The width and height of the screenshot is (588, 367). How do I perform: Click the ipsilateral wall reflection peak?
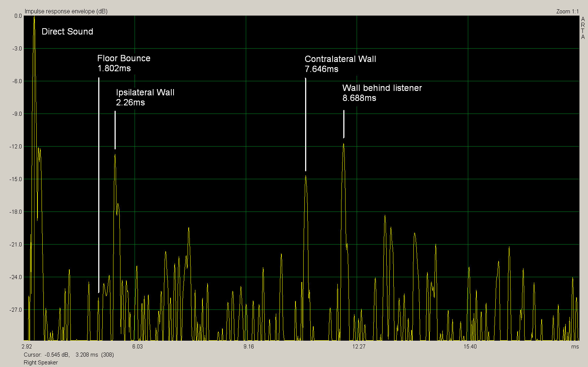pos(115,155)
